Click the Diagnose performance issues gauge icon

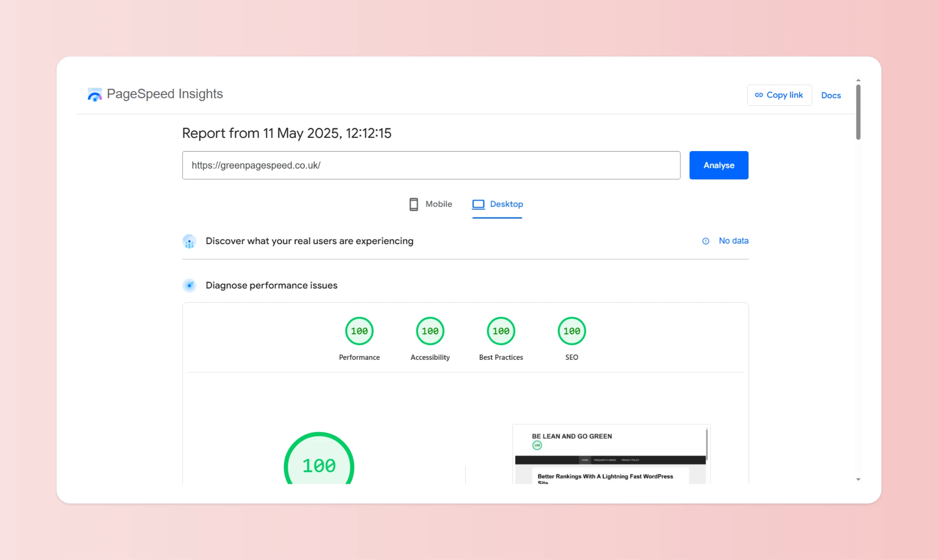[x=189, y=286]
